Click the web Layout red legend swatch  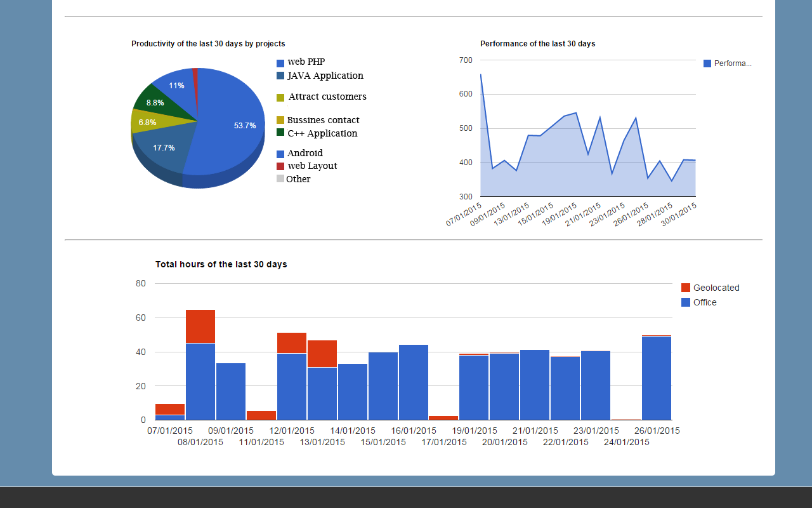point(280,166)
